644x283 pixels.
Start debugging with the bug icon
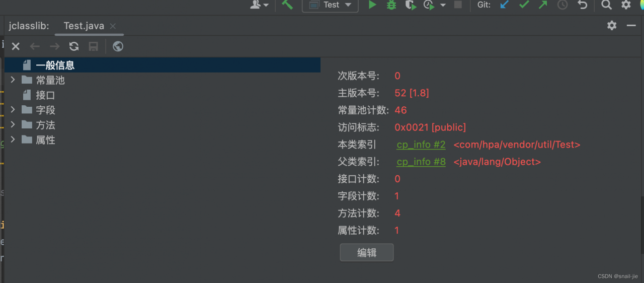tap(391, 5)
